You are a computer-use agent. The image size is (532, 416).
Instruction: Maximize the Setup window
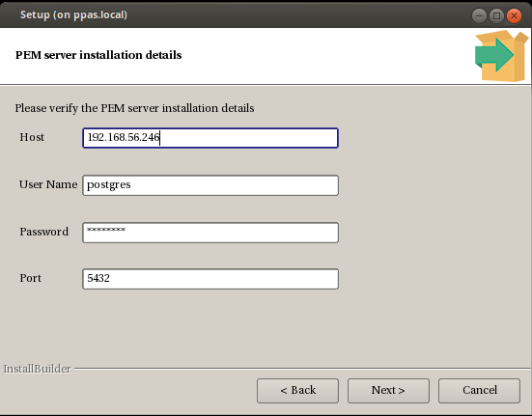[496, 15]
